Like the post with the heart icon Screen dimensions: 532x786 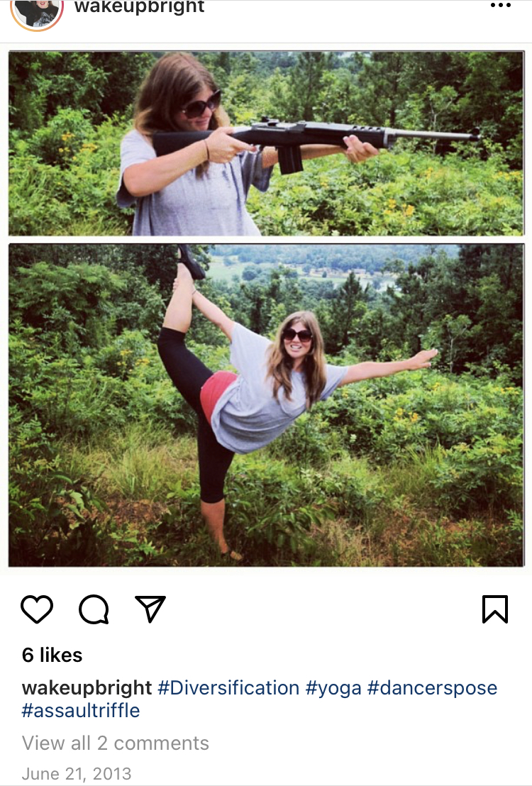[x=37, y=609]
